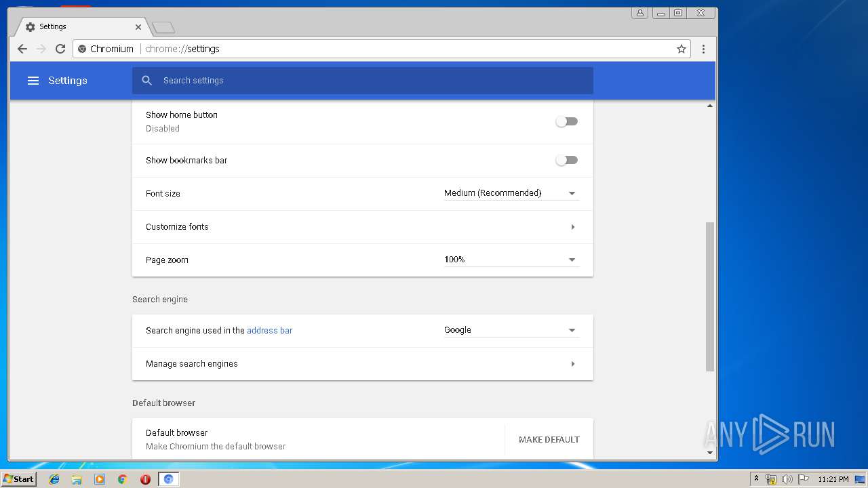
Task: Open the taskbar clock showing 11:21 PM
Action: (833, 479)
